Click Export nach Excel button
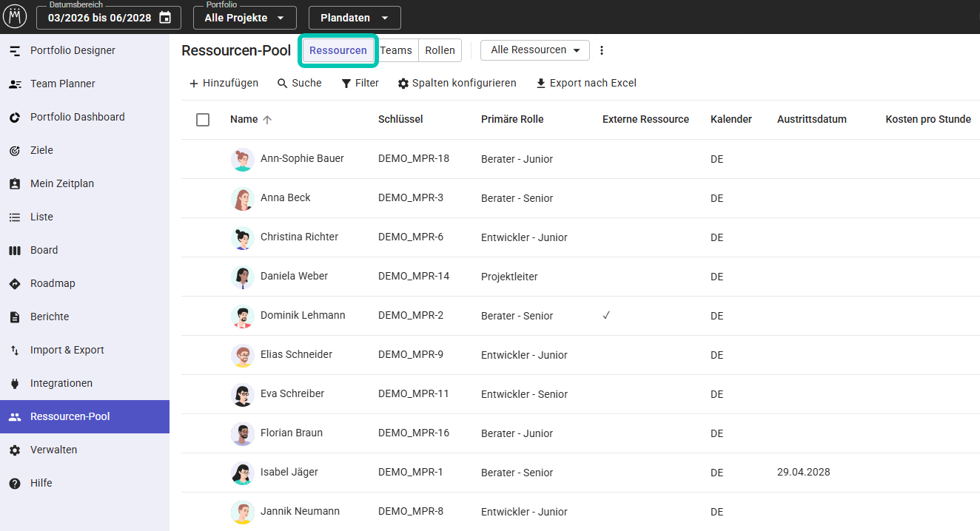This screenshot has height=531, width=980. click(x=585, y=84)
